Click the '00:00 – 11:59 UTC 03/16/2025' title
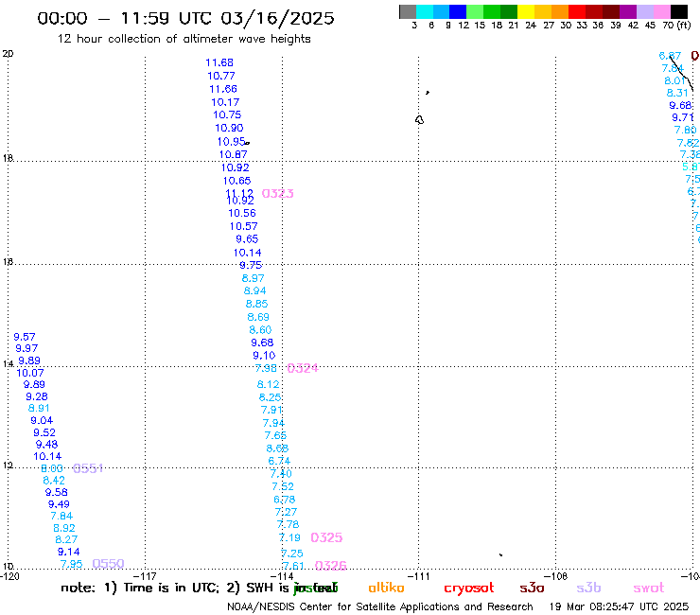The height and width of the screenshot is (615, 700). [x=185, y=18]
